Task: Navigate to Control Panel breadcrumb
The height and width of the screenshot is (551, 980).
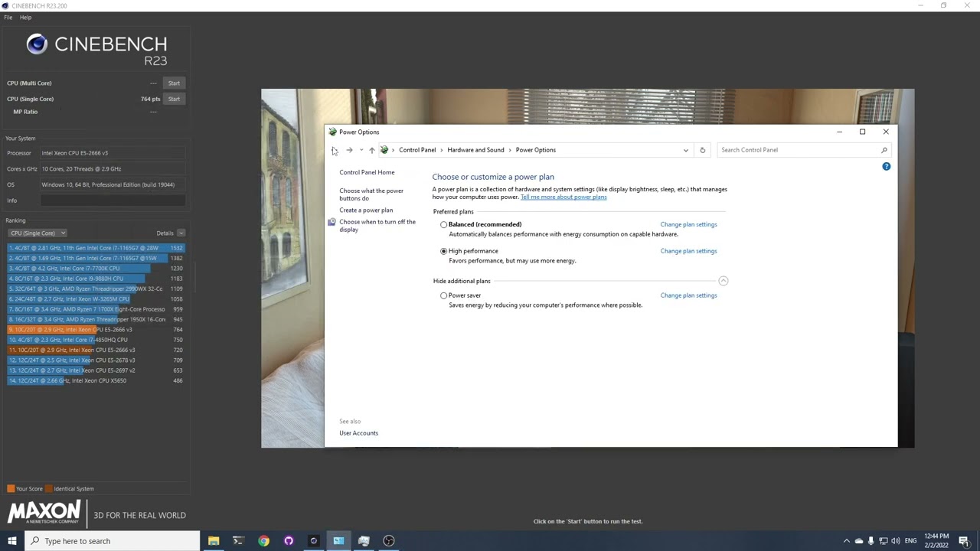Action: pos(417,150)
